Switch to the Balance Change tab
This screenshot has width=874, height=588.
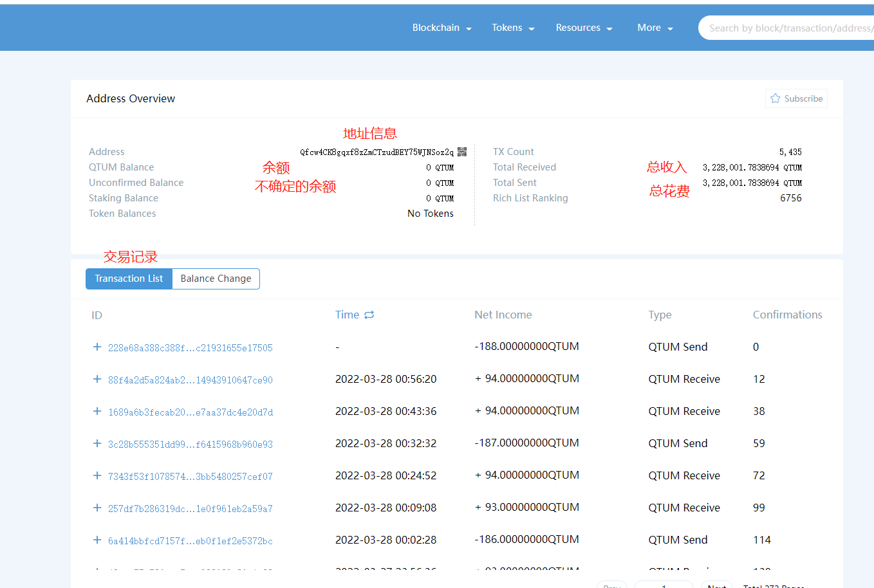click(216, 279)
